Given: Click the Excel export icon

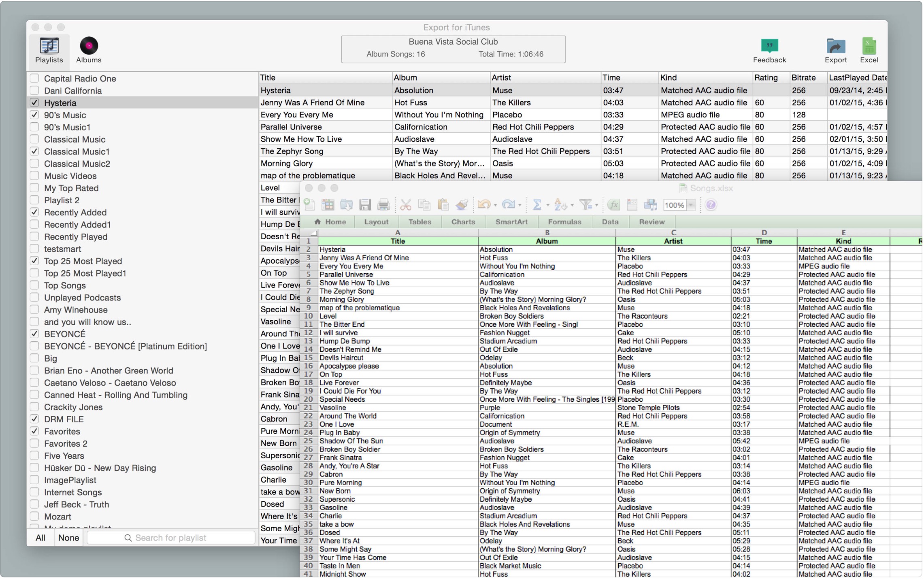Looking at the screenshot, I should point(869,46).
